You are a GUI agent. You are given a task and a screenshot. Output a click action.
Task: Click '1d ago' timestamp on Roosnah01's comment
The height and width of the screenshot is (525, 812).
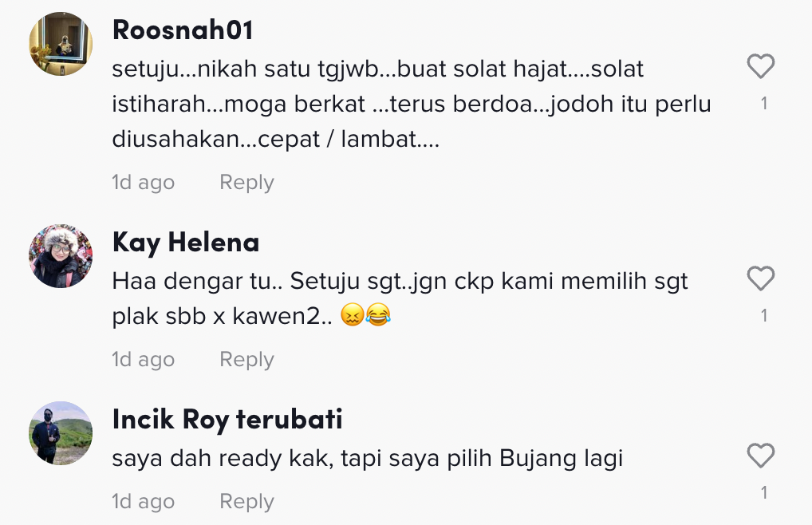[x=144, y=183]
